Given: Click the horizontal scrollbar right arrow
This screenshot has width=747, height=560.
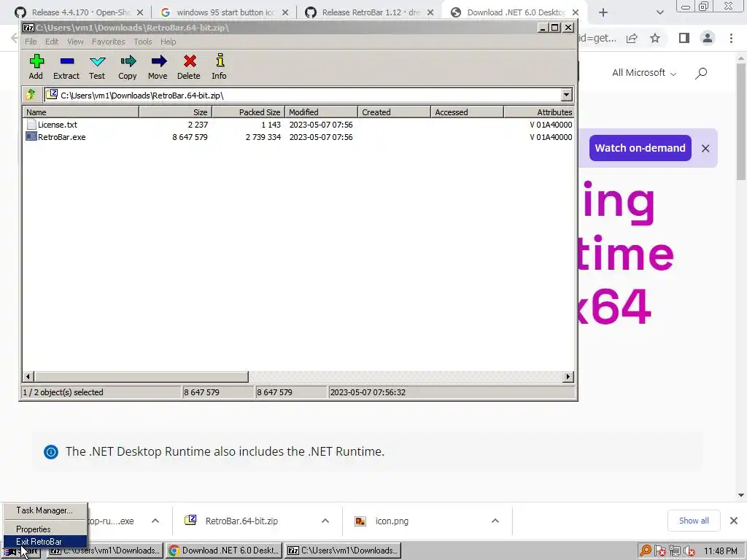Looking at the screenshot, I should pyautogui.click(x=568, y=377).
